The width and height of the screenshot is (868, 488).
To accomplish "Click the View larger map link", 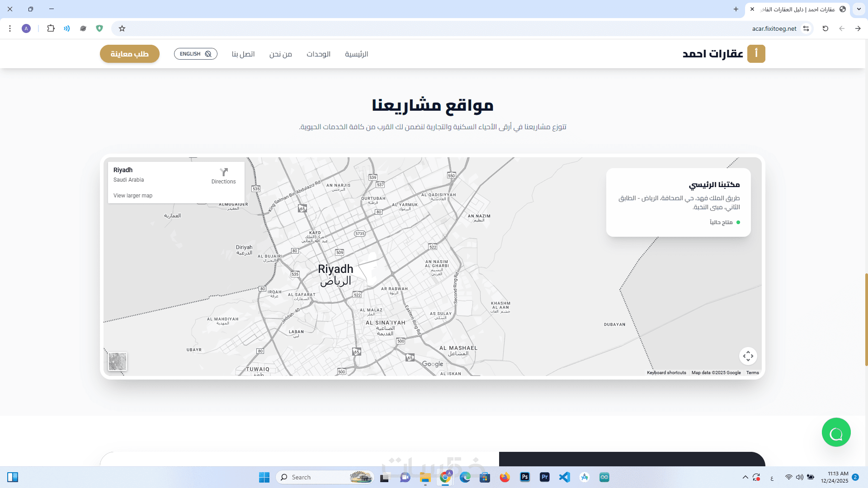I will [x=133, y=196].
